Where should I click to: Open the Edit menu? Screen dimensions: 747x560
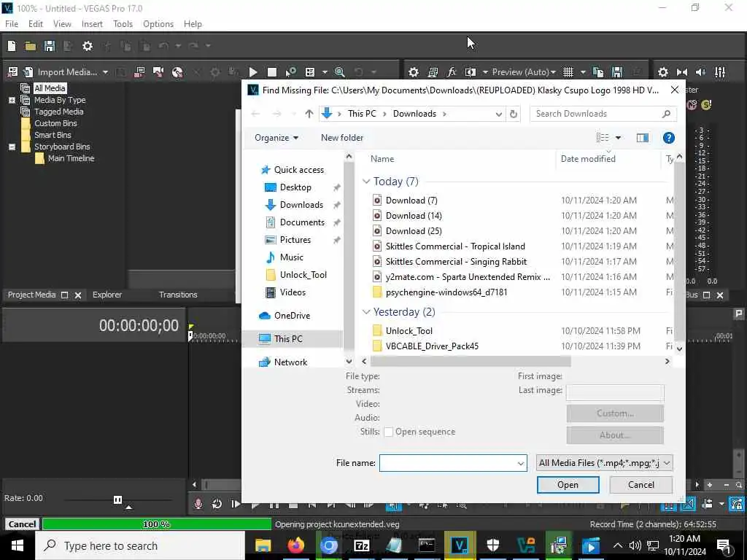[x=35, y=24]
